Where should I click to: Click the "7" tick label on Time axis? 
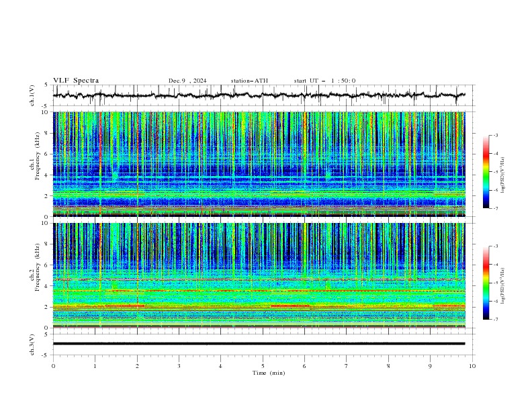click(347, 366)
